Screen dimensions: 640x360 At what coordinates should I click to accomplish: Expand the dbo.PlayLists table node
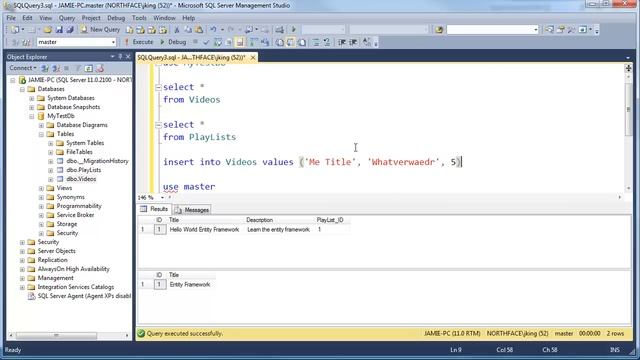point(51,170)
